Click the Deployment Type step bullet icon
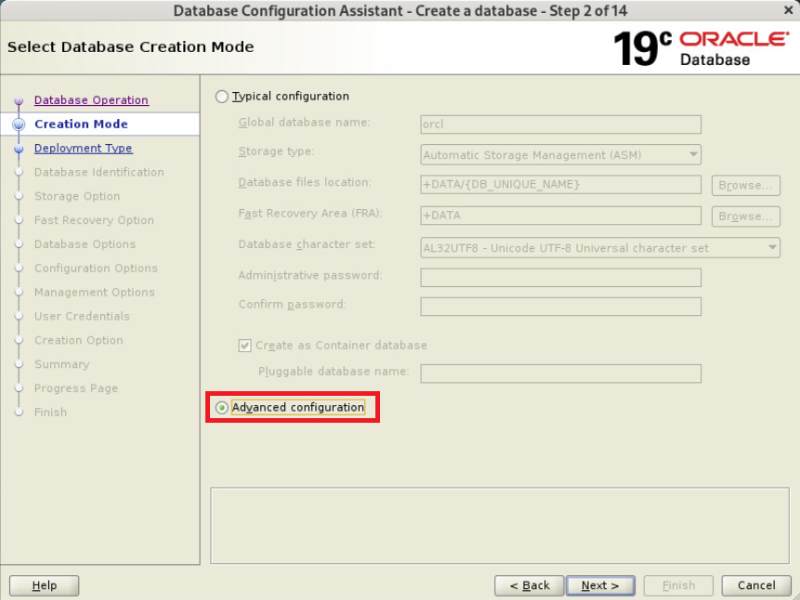Image resolution: width=800 pixels, height=600 pixels. [x=19, y=149]
